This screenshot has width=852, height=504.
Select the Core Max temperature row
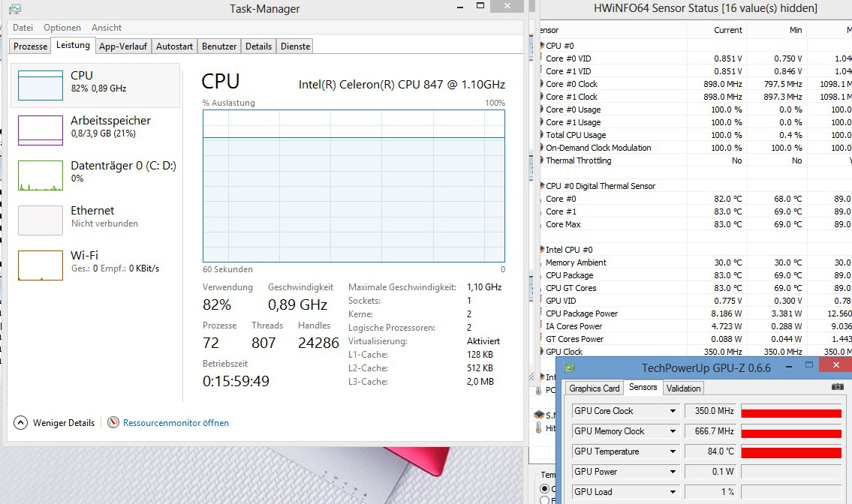(x=696, y=224)
